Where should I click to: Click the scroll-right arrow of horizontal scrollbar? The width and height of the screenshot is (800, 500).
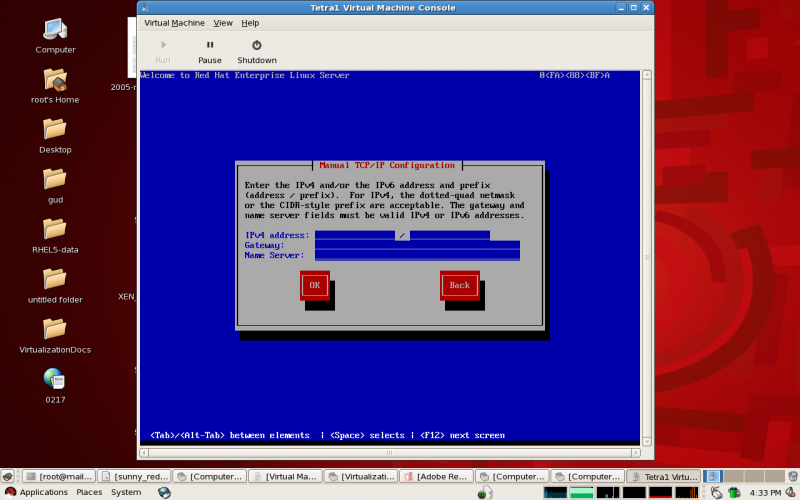(636, 453)
